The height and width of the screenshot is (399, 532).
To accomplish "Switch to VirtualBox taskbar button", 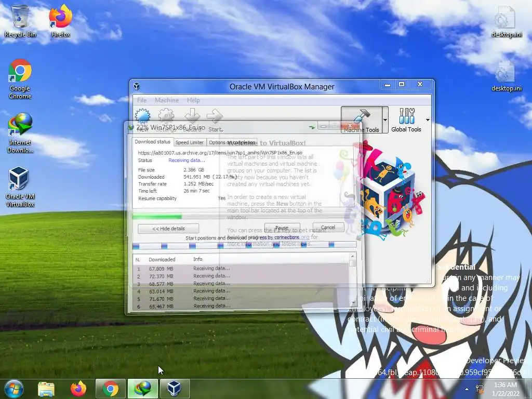I will (x=175, y=389).
